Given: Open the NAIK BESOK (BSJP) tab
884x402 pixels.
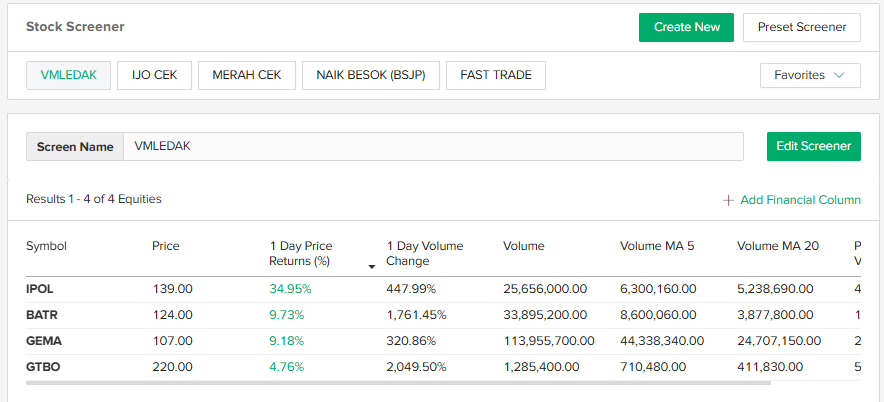Looking at the screenshot, I should tap(371, 75).
